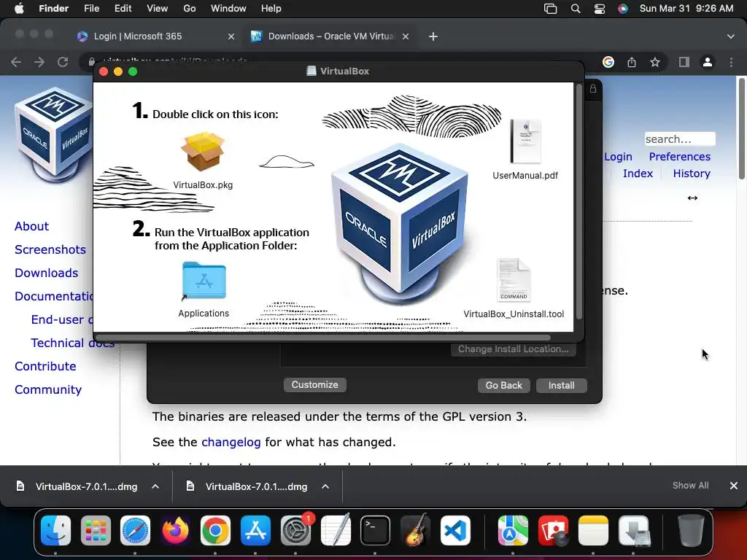Open the Help menu
Viewport: 747px width, 560px height.
pos(271,9)
